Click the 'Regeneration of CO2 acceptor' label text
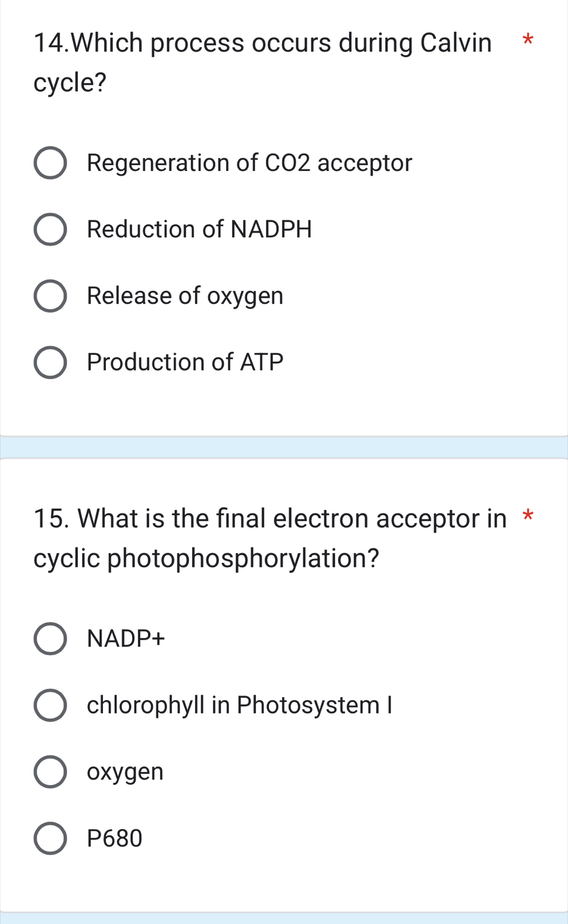 pos(248,163)
